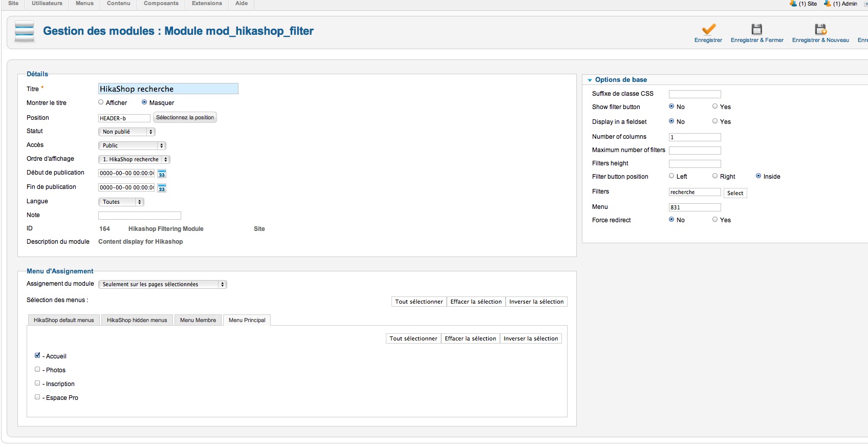Switch to HikaShop default menus tab

[64, 320]
